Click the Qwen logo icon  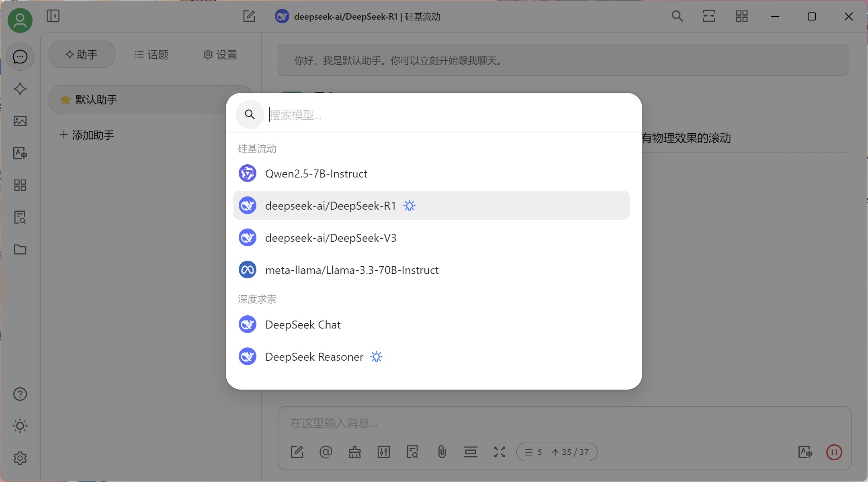pos(248,174)
